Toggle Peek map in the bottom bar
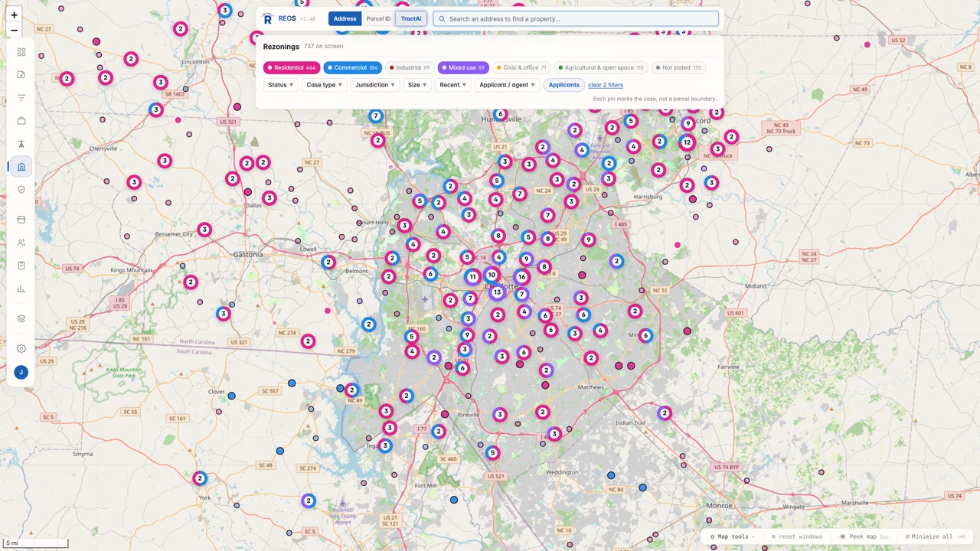 coord(864,536)
